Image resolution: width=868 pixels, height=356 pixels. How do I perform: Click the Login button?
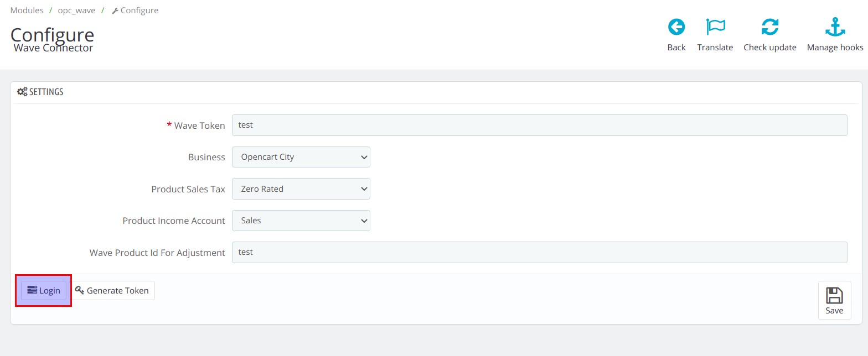[44, 290]
